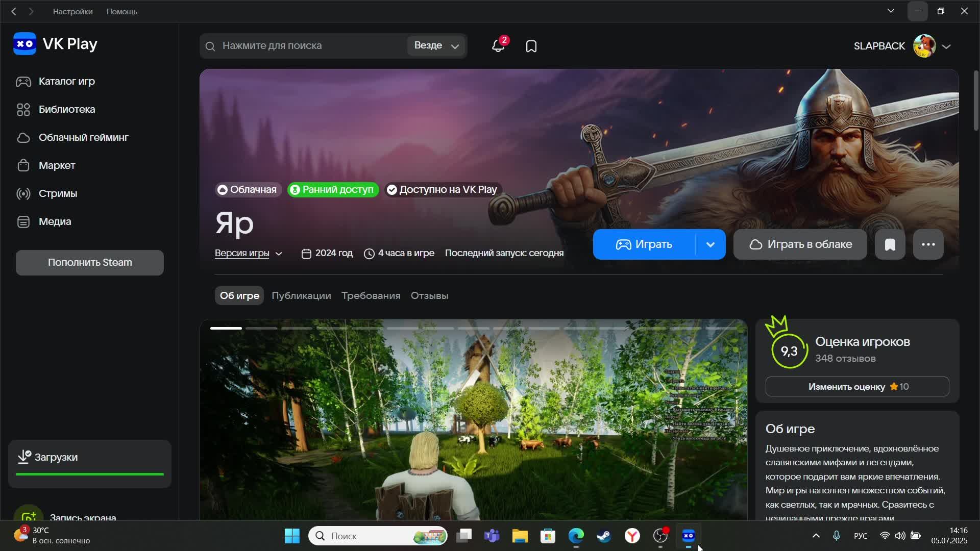This screenshot has width=980, height=551.
Task: Switch to the Требования tab
Action: (371, 296)
